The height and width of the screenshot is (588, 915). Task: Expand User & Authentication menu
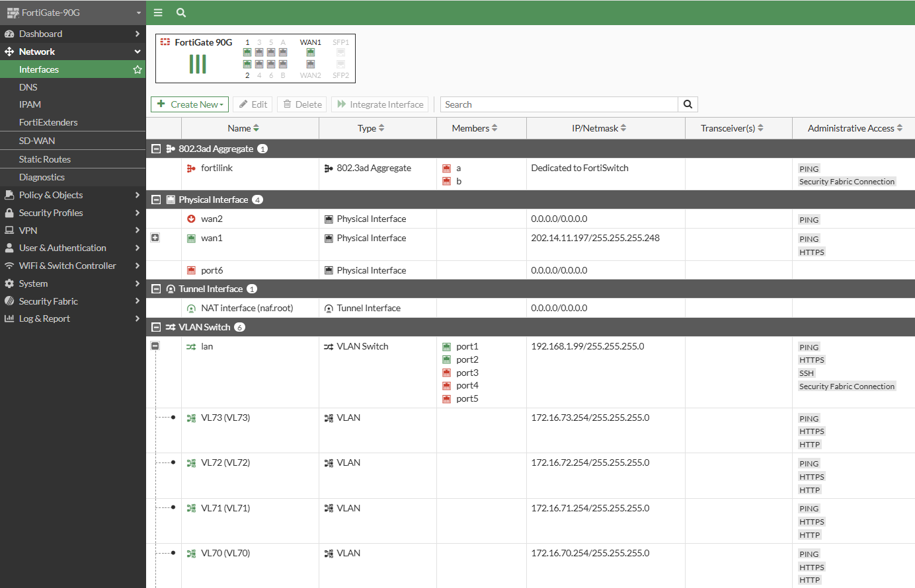[x=73, y=248]
